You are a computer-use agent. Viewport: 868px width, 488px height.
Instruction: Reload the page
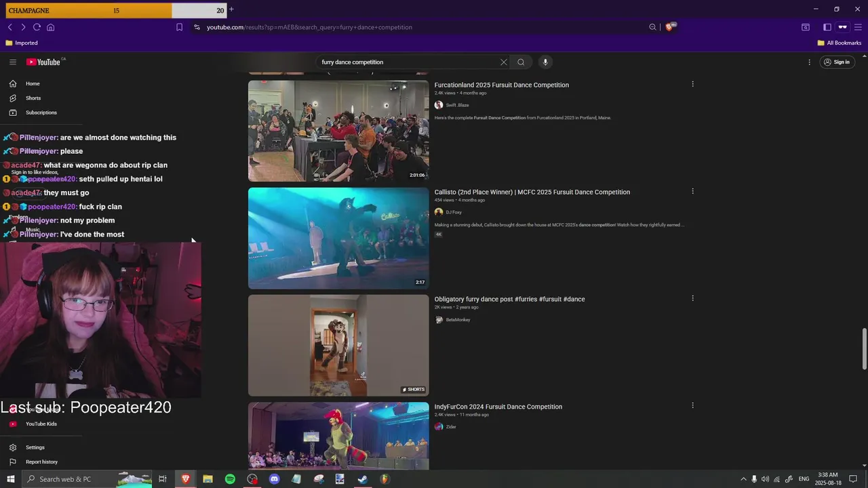coord(37,27)
